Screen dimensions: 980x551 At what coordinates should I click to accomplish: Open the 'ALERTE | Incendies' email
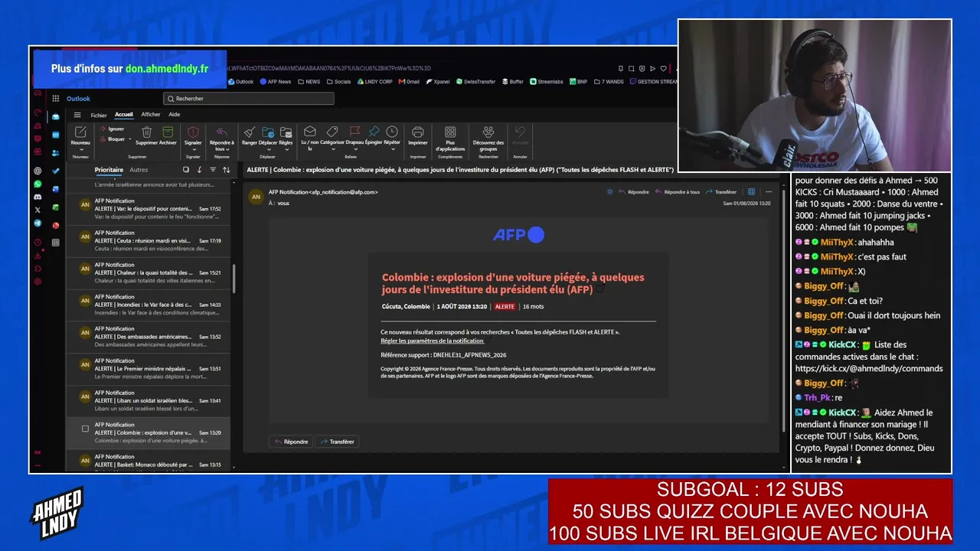[149, 305]
